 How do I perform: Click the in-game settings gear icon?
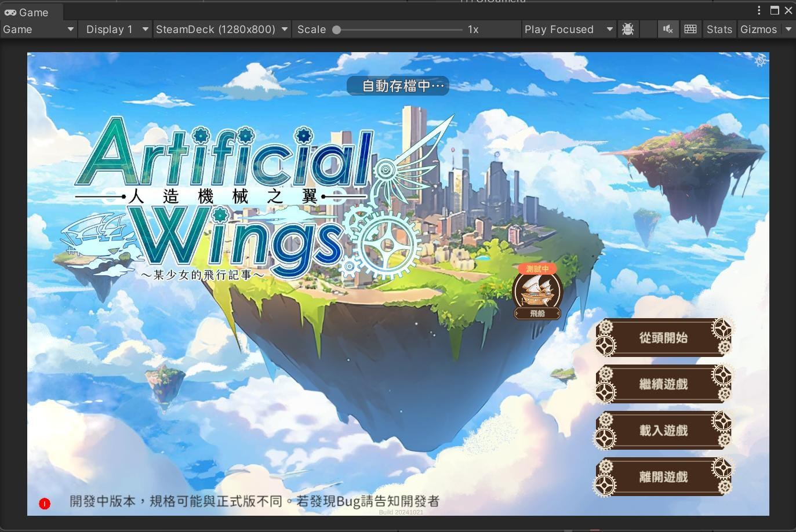(761, 60)
